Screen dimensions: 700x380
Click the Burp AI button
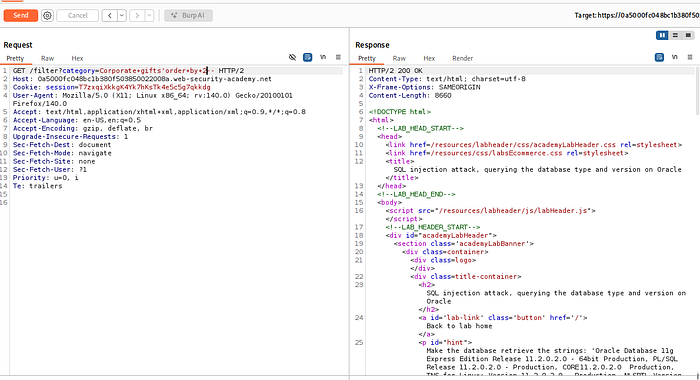(188, 15)
